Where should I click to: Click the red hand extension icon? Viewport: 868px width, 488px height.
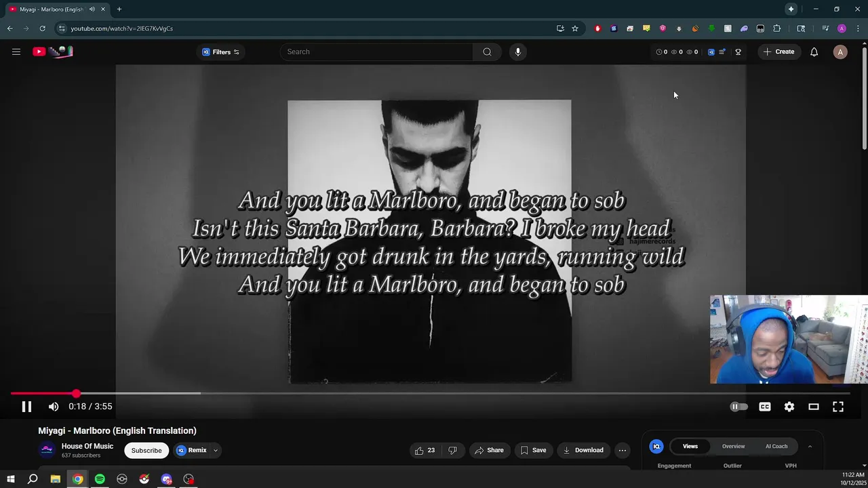[x=597, y=28]
